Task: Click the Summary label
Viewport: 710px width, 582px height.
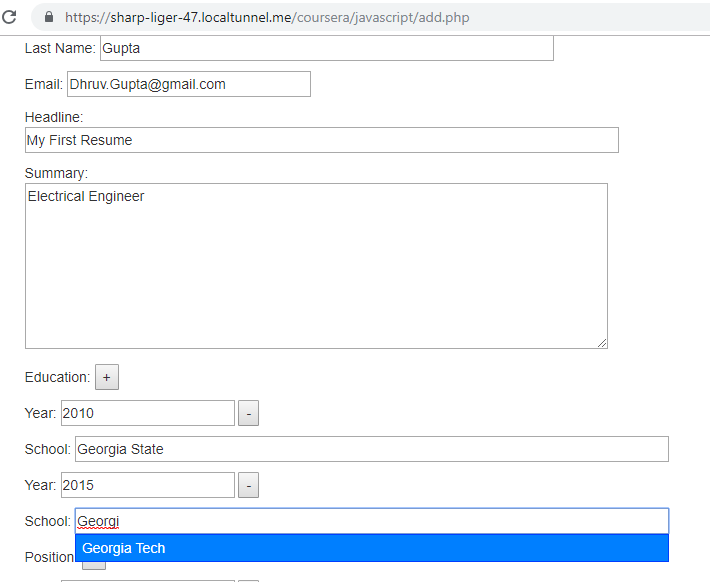Action: [x=56, y=173]
